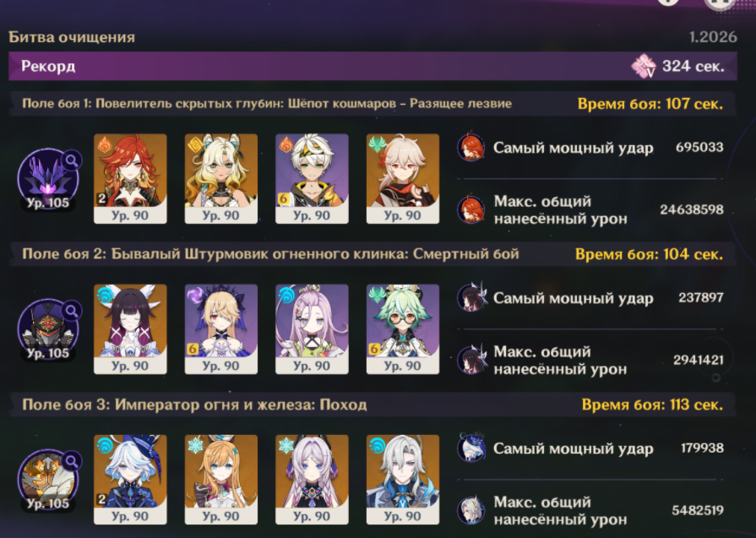Click the green-haired Anemo character with glasses
Viewport: 756px width, 538px height.
(403, 329)
